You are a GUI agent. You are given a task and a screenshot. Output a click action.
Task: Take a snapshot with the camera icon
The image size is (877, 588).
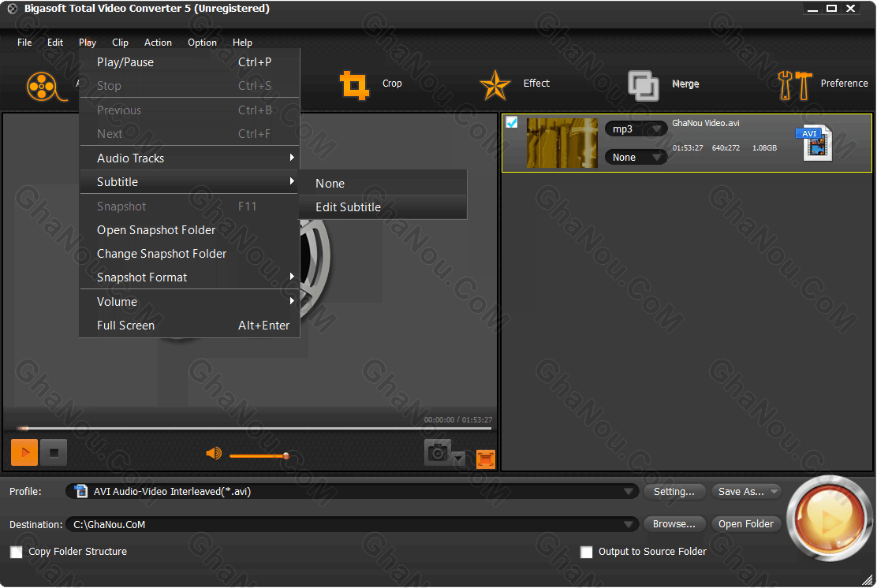(438, 452)
